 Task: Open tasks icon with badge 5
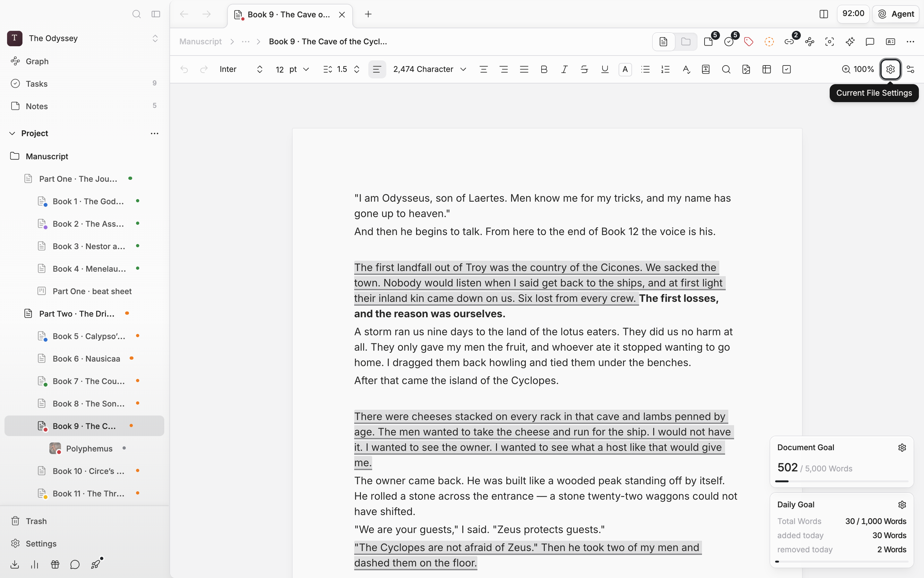point(729,42)
